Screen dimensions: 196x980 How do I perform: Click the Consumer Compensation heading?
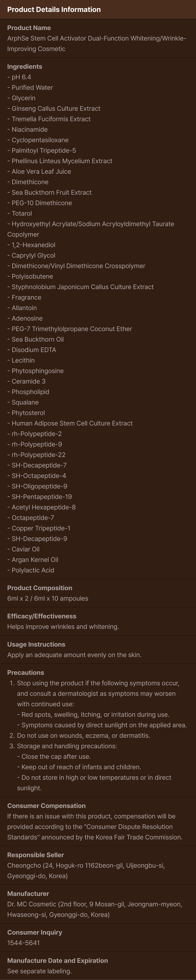tap(46, 805)
